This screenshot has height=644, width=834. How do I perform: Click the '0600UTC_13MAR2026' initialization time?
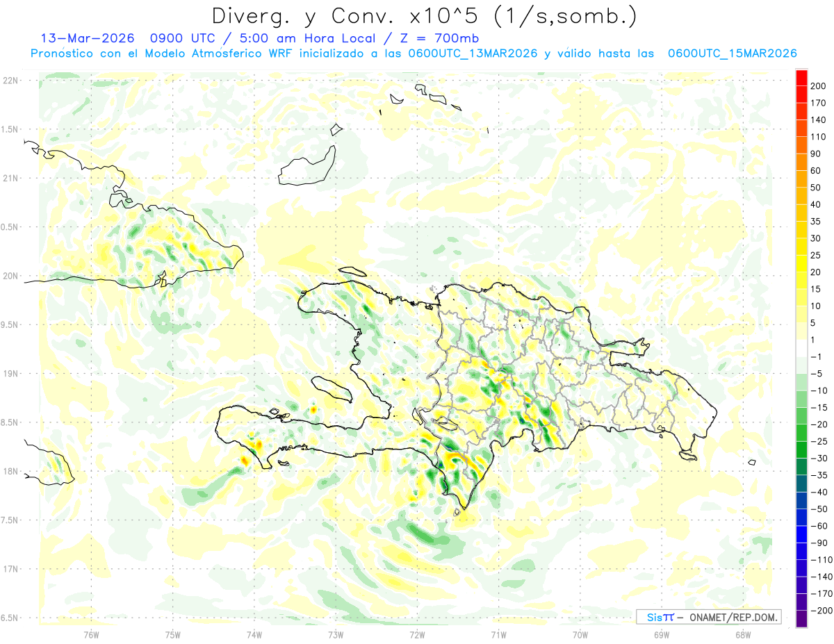tap(473, 53)
